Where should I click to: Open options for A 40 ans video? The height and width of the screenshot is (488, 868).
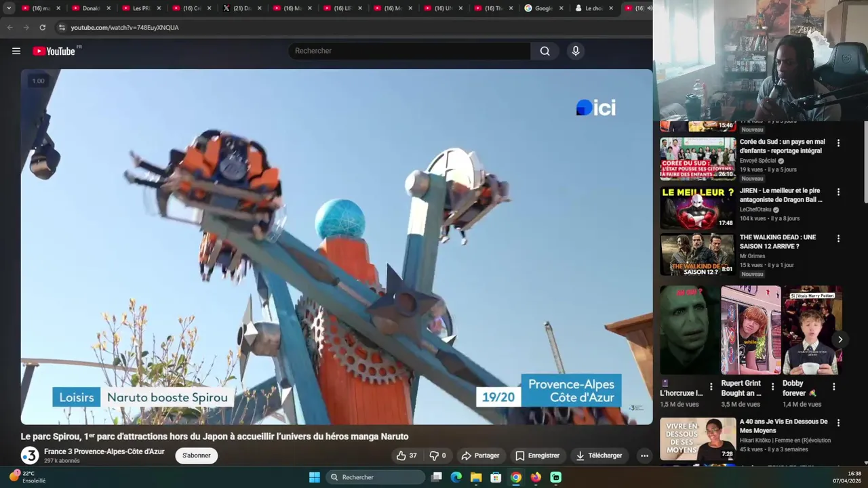point(838,422)
